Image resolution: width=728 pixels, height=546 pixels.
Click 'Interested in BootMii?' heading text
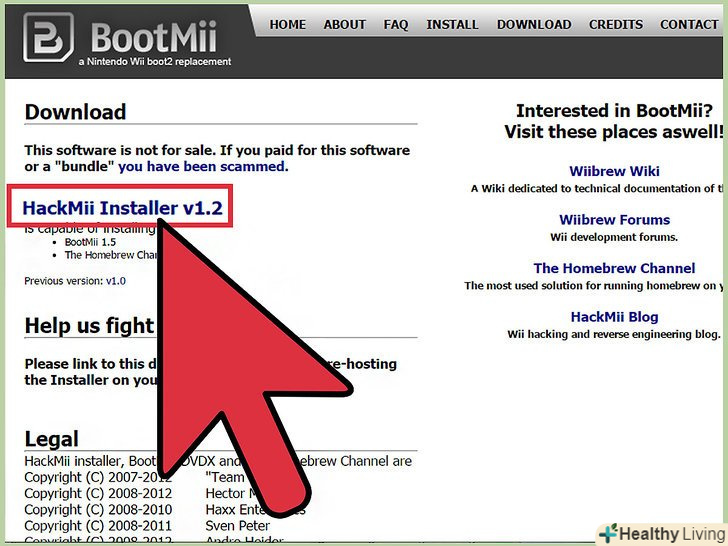click(614, 110)
